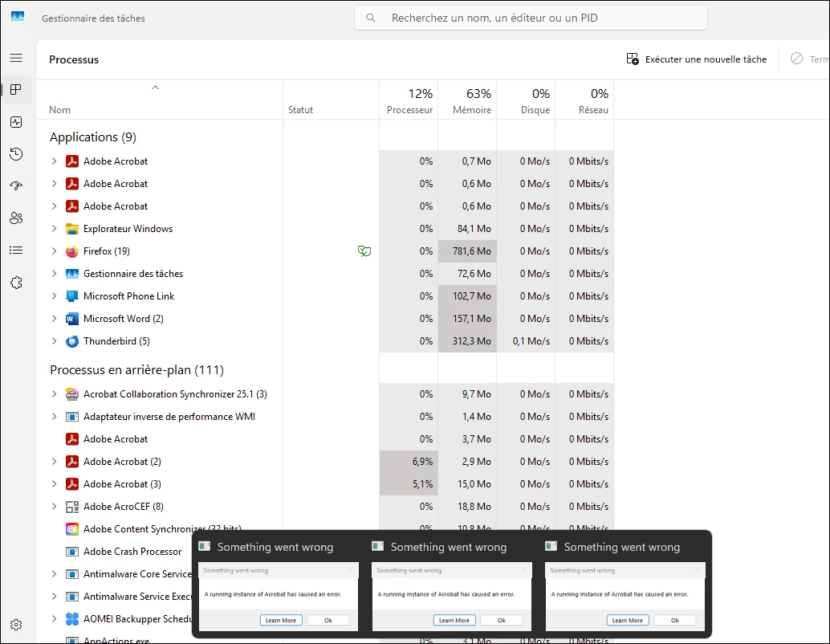830x644 pixels.
Task: Select Antimalware Service Executable row name
Action: coord(137,597)
